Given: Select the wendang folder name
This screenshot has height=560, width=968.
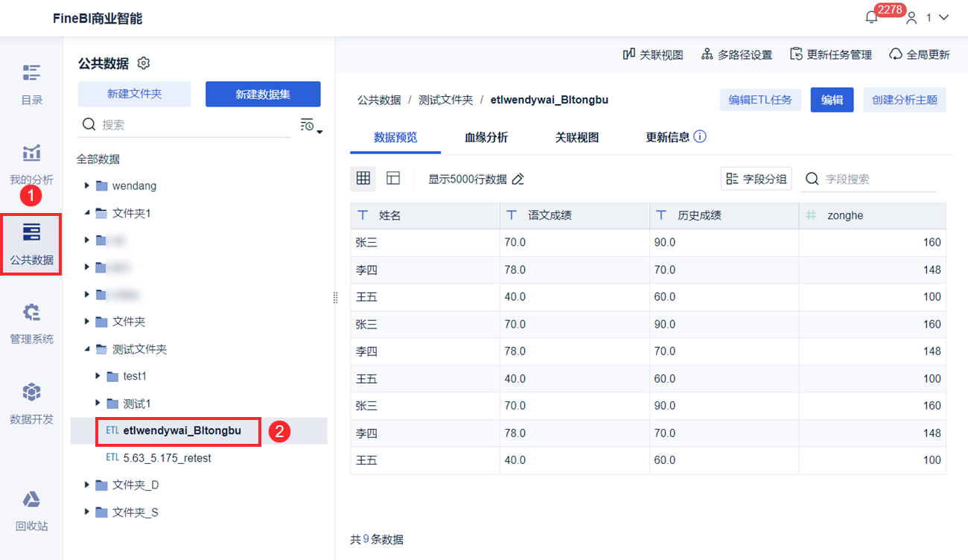Looking at the screenshot, I should (134, 185).
